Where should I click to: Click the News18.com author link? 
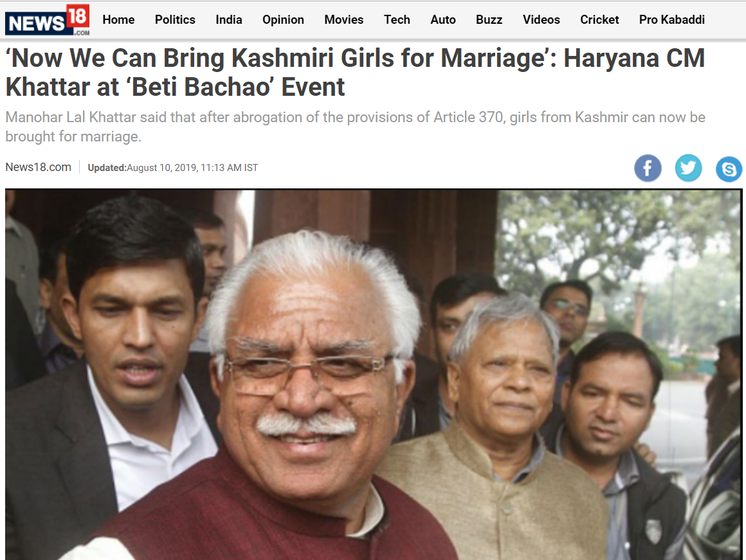pyautogui.click(x=38, y=167)
